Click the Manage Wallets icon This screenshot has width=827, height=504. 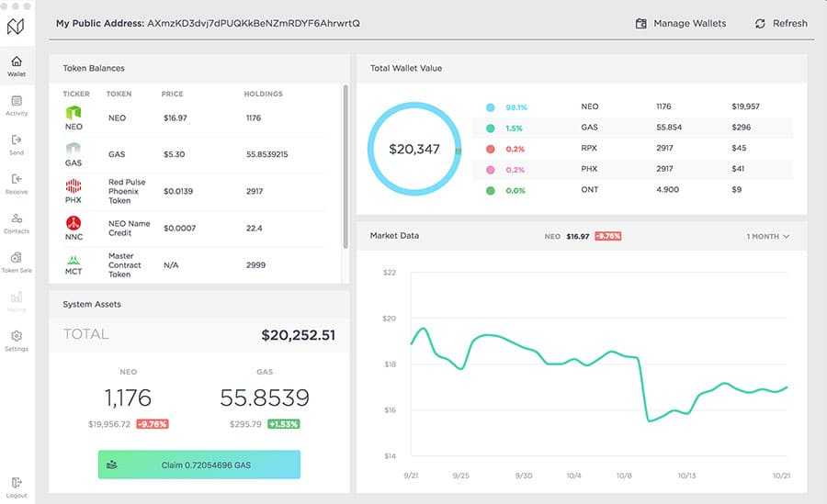click(x=640, y=23)
